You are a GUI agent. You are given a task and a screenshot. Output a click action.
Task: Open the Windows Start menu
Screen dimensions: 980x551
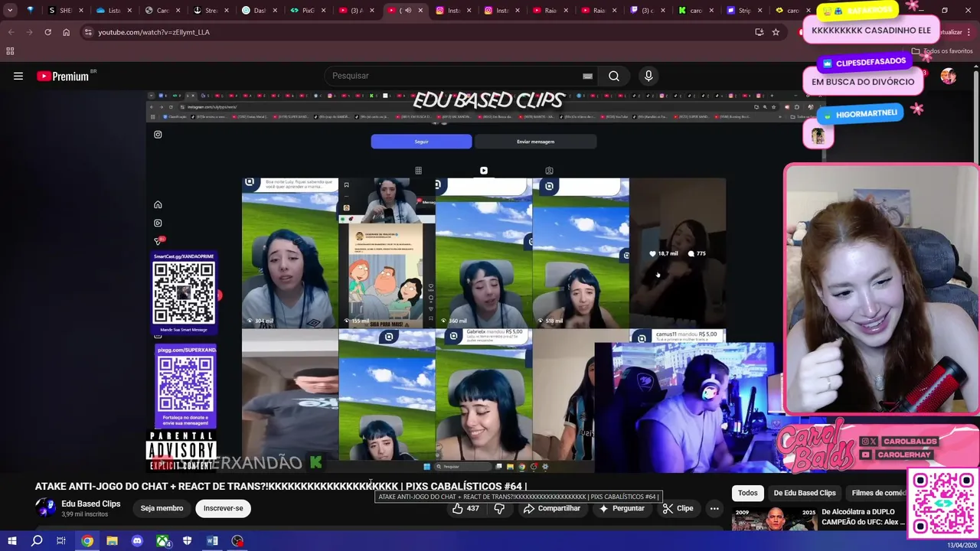tap(12, 541)
